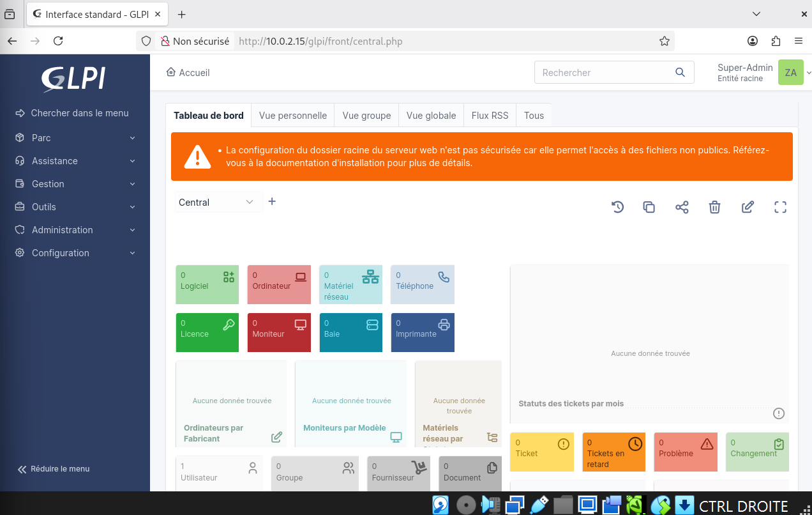This screenshot has width=812, height=515.
Task: Open the Imprimante tile
Action: pos(423,332)
